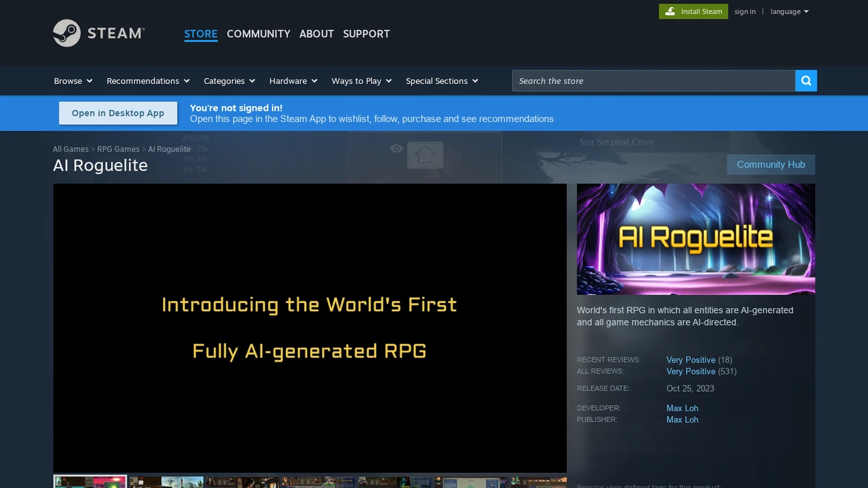
Task: Select the fifth media thumbnail
Action: tap(395, 482)
